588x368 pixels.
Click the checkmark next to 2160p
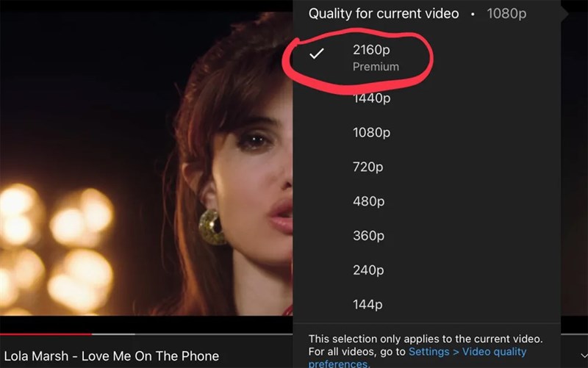pyautogui.click(x=317, y=54)
